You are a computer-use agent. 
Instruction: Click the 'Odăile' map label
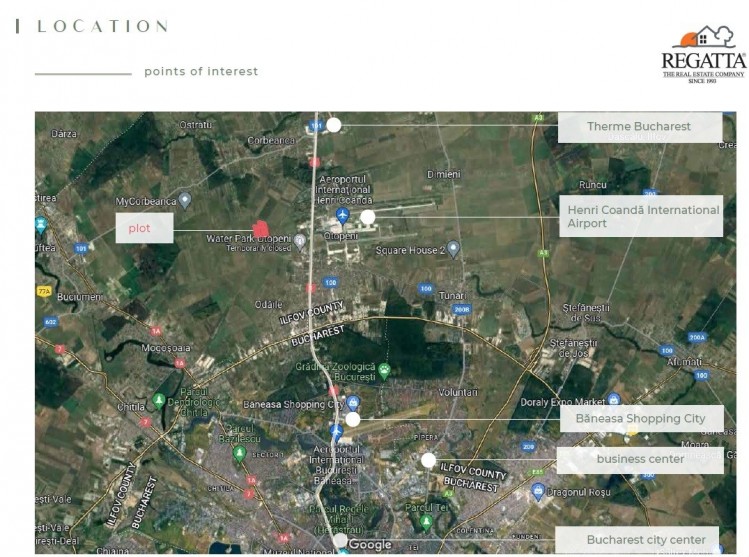click(x=268, y=305)
